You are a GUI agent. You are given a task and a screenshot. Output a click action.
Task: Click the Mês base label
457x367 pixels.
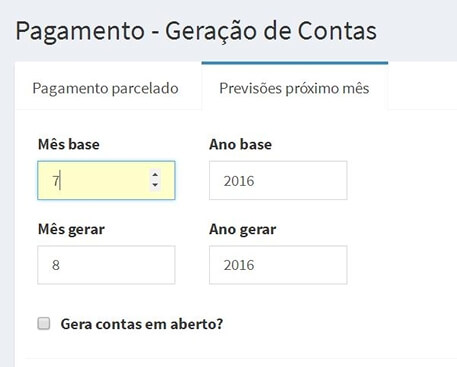coord(69,145)
